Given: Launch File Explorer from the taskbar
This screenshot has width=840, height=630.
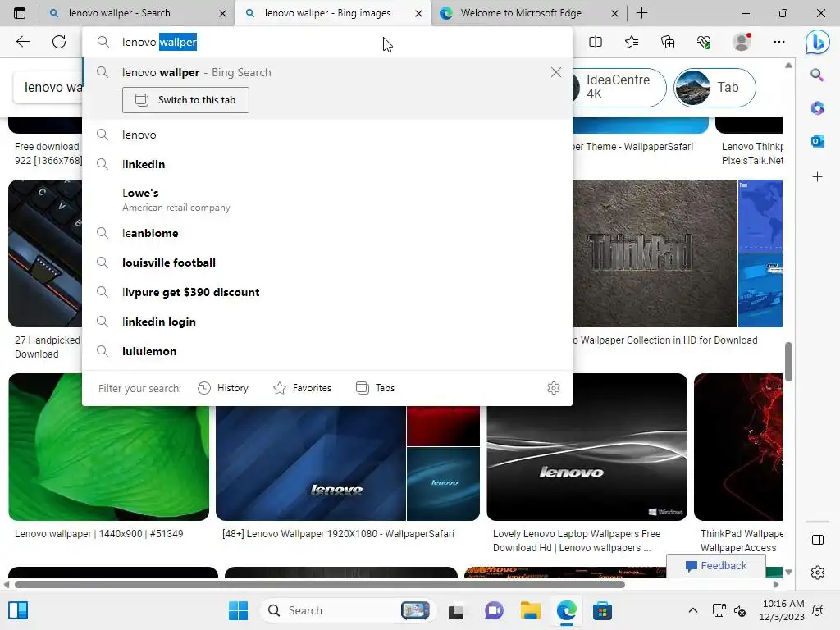Looking at the screenshot, I should coord(531,610).
